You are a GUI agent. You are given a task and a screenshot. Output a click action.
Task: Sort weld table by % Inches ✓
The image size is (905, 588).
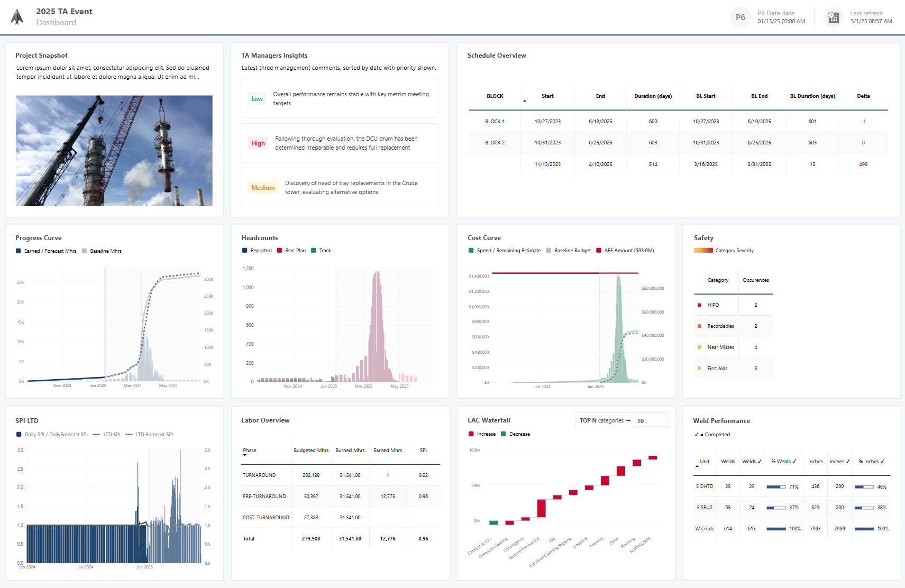pyautogui.click(x=871, y=462)
